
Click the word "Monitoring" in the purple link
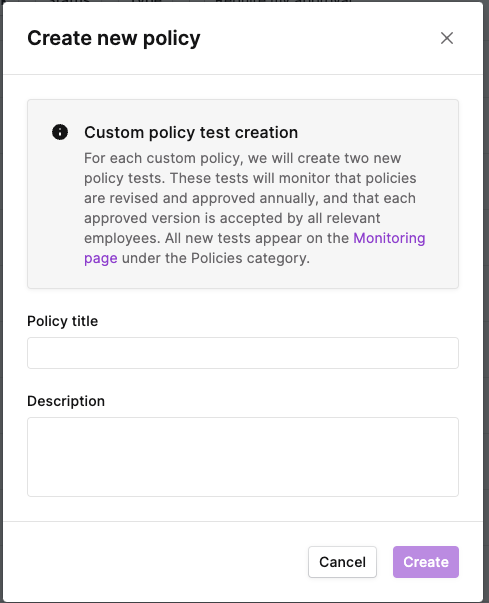point(389,238)
